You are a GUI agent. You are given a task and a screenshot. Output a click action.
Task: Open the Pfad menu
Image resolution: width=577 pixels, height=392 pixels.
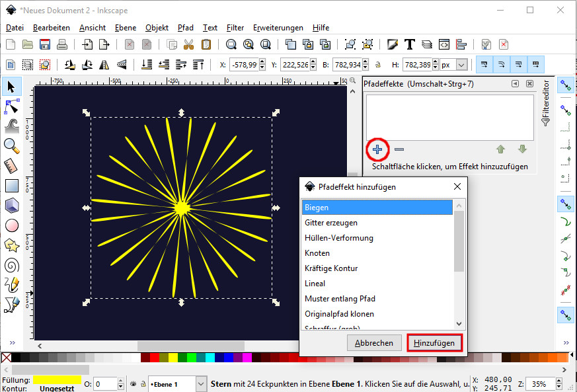click(x=185, y=28)
